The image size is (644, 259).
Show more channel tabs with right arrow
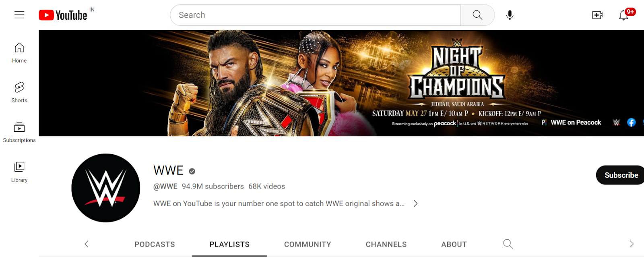point(632,244)
